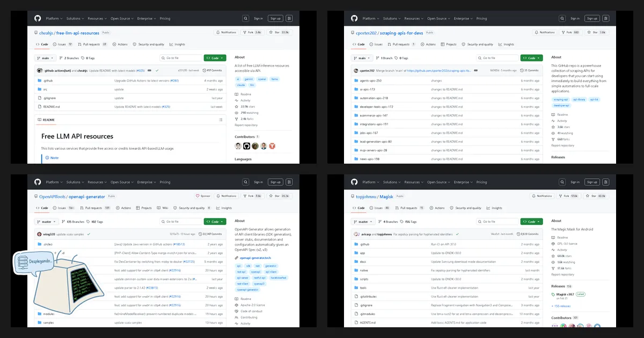Open Wiki tab in openapi-generator
Screen dimensions: 644x338
coord(163,208)
